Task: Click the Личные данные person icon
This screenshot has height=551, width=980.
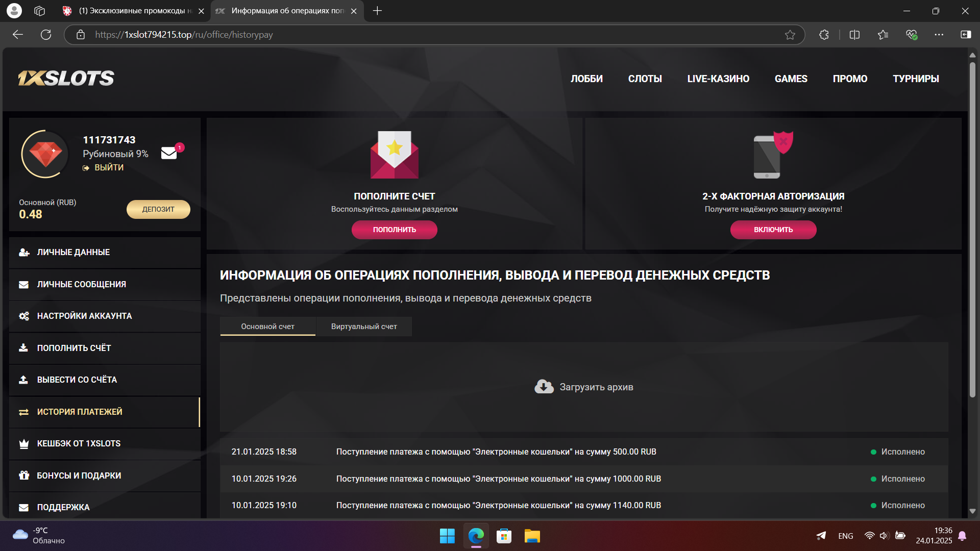Action: (24, 252)
